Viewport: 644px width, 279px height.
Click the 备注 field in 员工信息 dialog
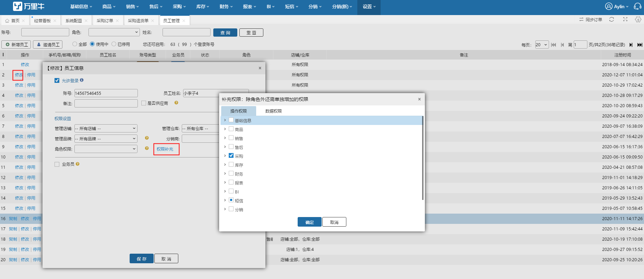(106, 103)
